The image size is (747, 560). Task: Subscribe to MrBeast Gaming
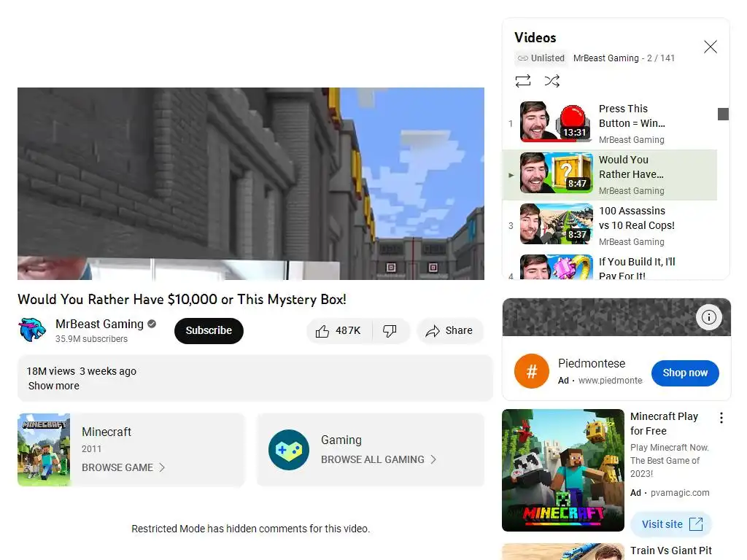click(x=209, y=331)
